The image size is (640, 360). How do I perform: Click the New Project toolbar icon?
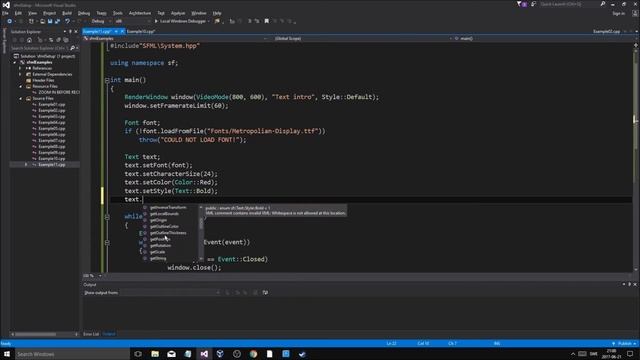[31, 21]
